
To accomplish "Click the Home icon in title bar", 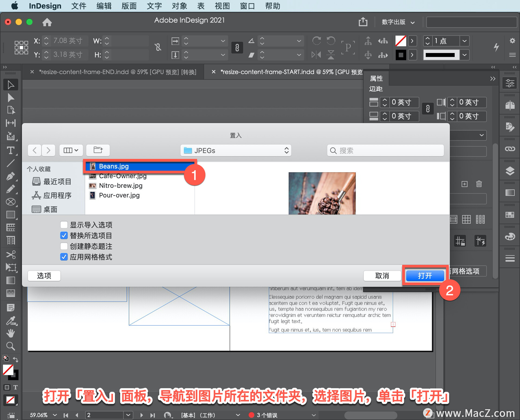I will point(47,22).
